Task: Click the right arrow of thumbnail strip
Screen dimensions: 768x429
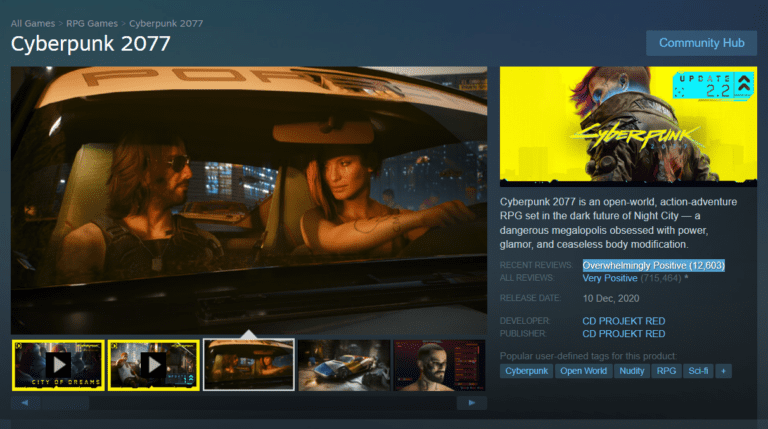Action: pos(472,403)
